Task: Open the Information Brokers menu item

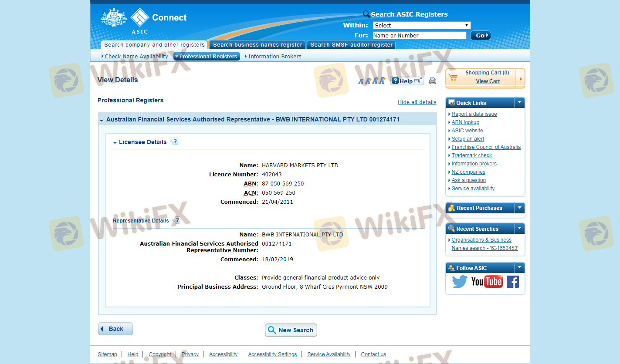Action: pyautogui.click(x=274, y=57)
